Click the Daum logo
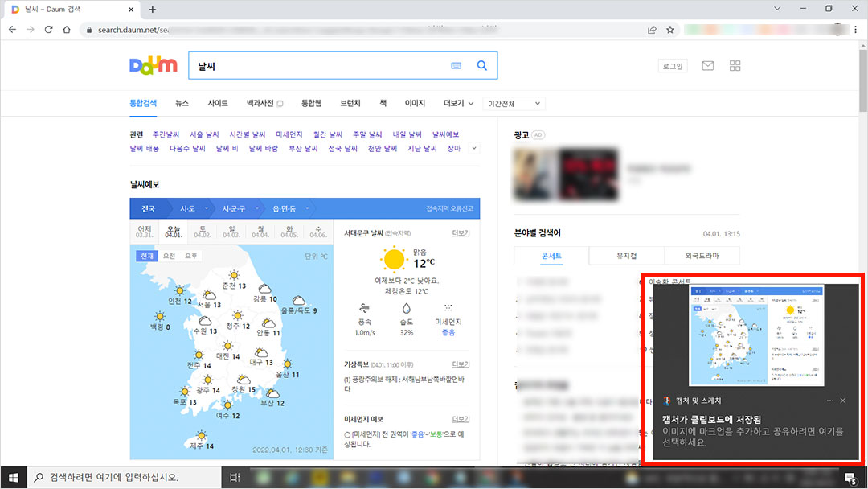Screen dimensions: 868x489 [x=154, y=65]
